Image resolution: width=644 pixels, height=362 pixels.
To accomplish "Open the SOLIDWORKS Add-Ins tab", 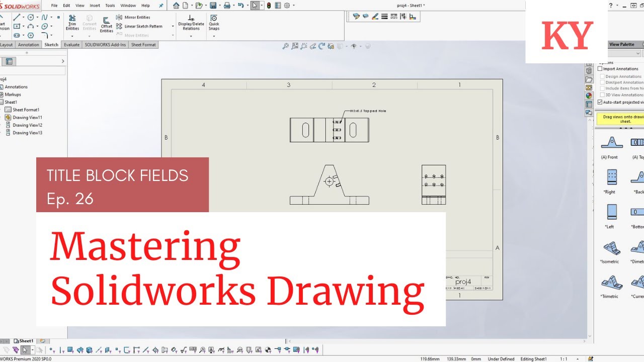I will click(x=105, y=45).
